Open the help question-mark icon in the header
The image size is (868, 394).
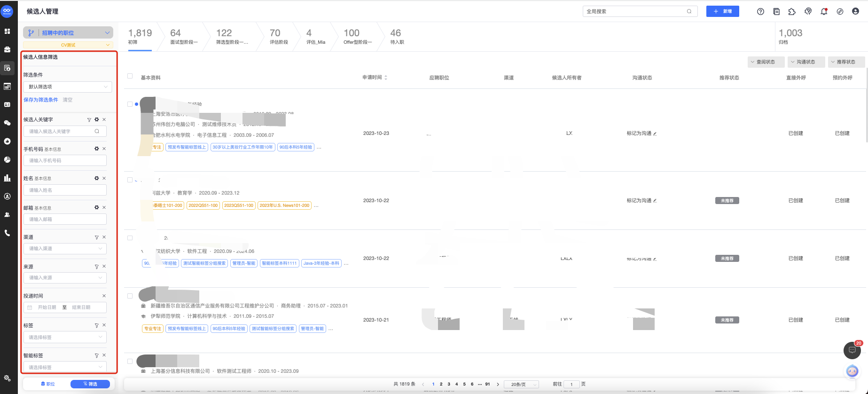click(760, 11)
